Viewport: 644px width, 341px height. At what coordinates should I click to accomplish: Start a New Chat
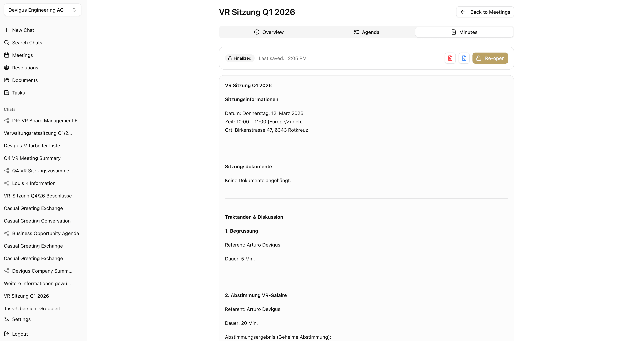[x=23, y=30]
